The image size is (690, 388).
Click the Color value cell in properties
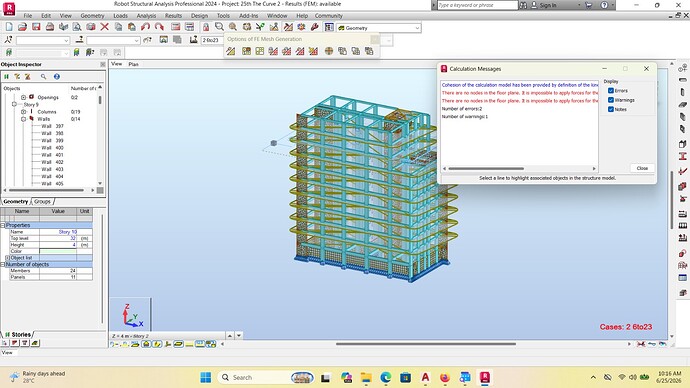pos(58,251)
